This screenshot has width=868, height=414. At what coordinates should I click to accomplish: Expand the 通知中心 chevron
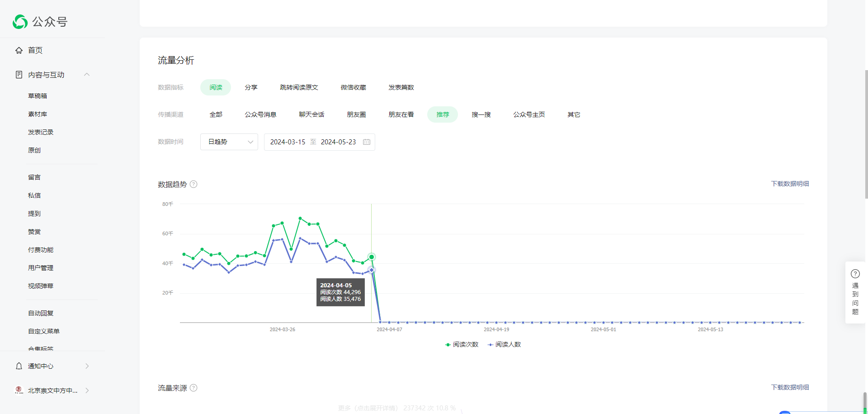pyautogui.click(x=87, y=366)
